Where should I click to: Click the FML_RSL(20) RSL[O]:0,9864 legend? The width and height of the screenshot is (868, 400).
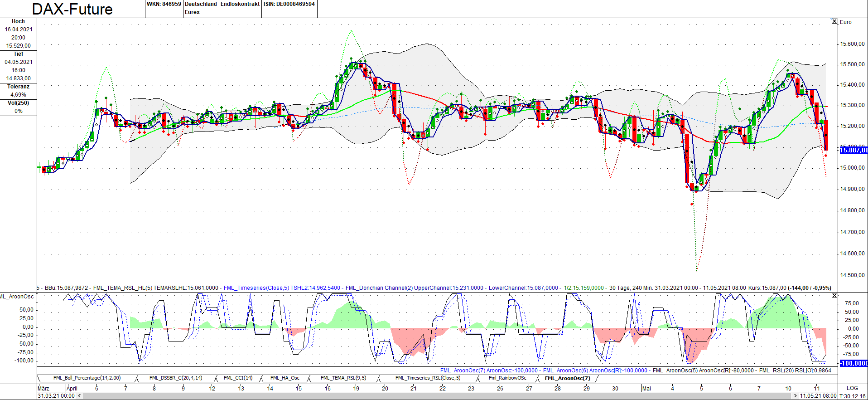(x=795, y=371)
